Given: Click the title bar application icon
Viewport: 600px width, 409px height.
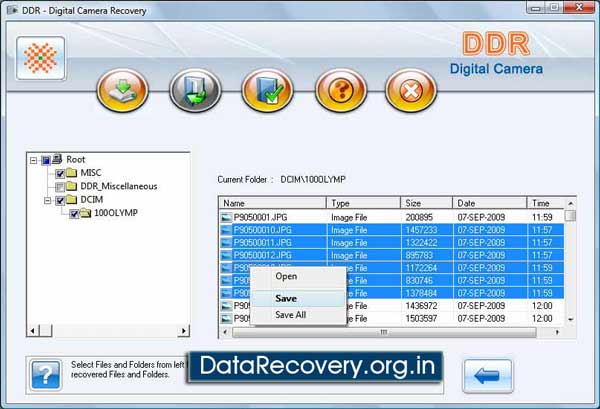Looking at the screenshot, I should click(12, 10).
